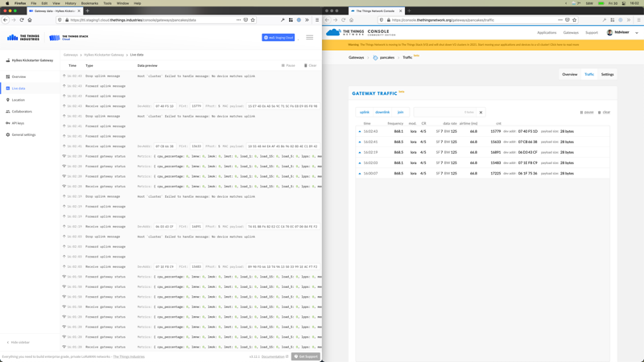Open the eu1 Staging Cloud cluster selector
The height and width of the screenshot is (362, 644).
pyautogui.click(x=278, y=37)
